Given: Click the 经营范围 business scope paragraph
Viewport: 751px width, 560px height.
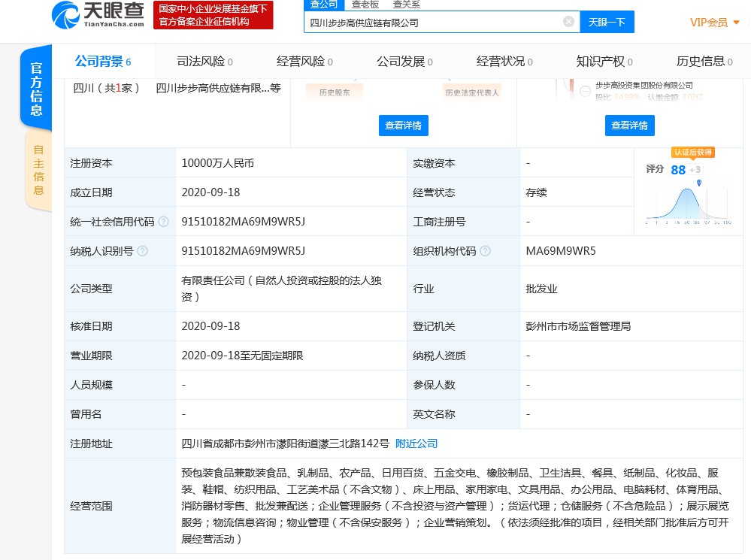Looking at the screenshot, I should [455, 506].
